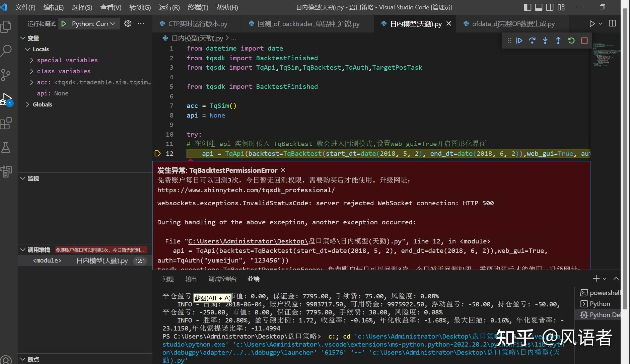Expand special variables node

coord(32,60)
